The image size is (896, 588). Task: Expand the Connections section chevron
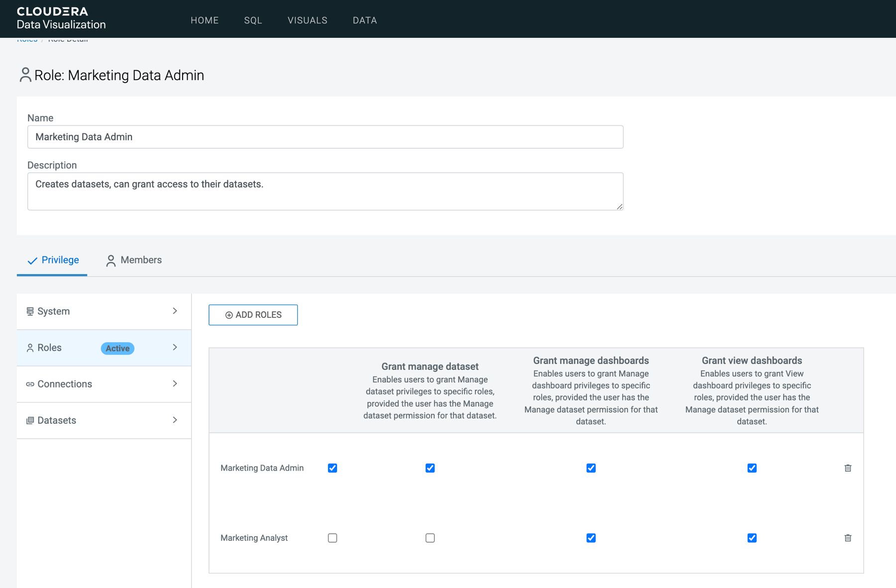(x=175, y=384)
